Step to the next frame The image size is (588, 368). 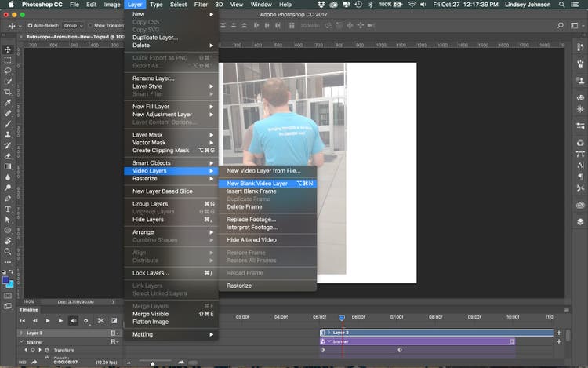(60, 321)
